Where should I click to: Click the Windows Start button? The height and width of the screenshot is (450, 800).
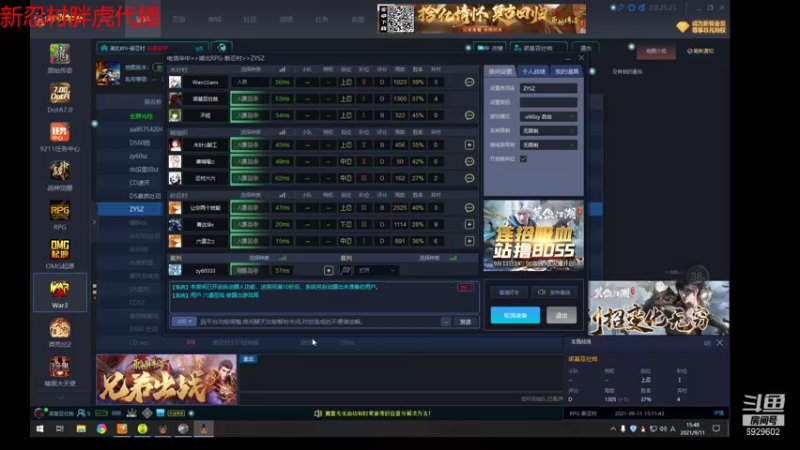coord(40,429)
